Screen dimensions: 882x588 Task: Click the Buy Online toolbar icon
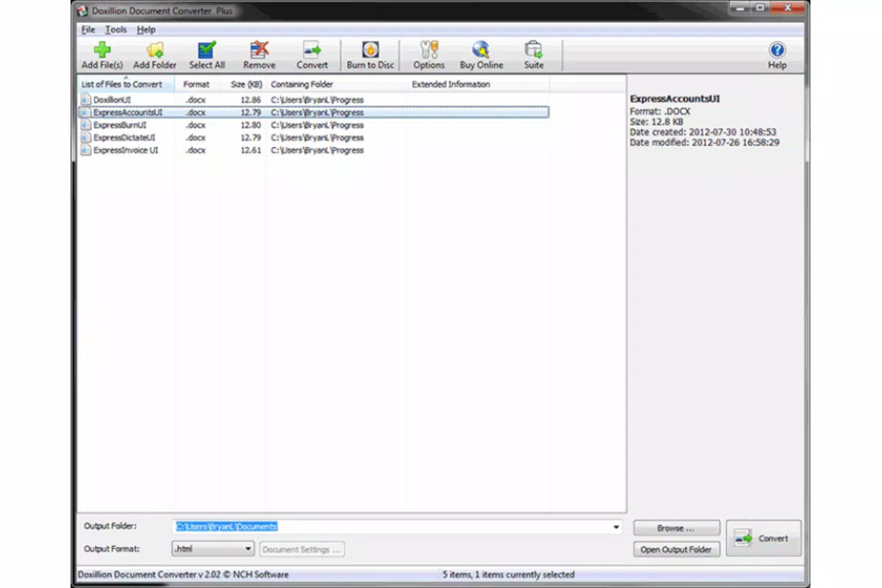click(x=481, y=55)
